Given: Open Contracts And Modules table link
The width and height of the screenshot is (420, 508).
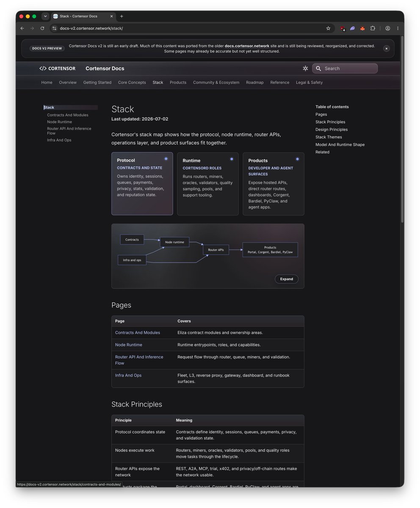Looking at the screenshot, I should (x=138, y=333).
